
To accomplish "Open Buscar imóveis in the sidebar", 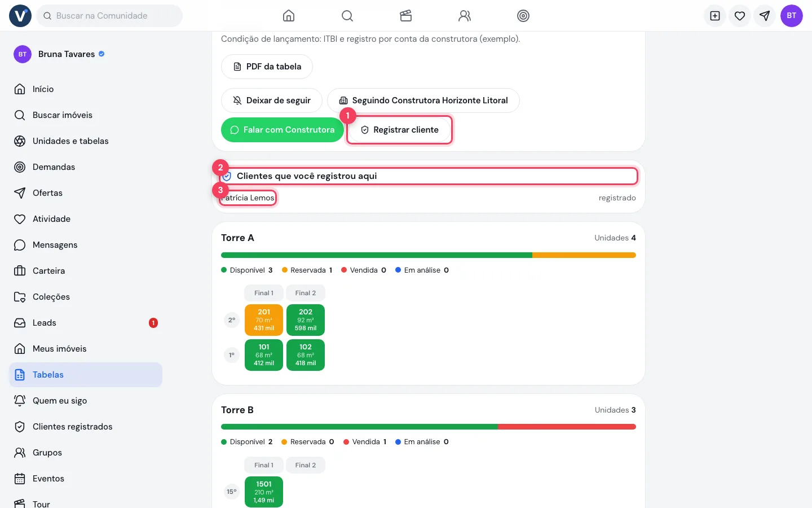I will [x=86, y=115].
